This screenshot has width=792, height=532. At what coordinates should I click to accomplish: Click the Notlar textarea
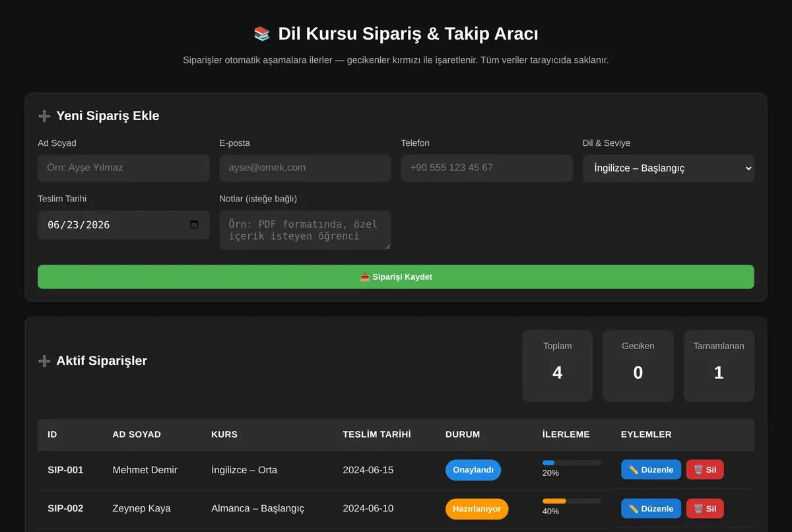point(305,230)
